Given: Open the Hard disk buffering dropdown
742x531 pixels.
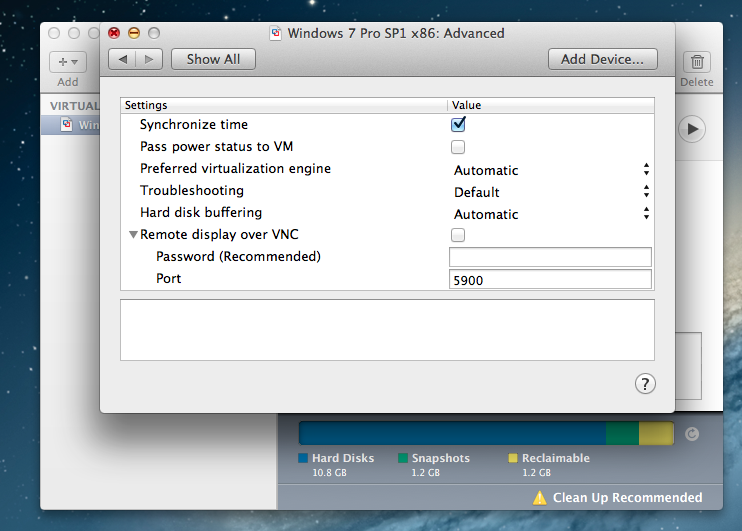Looking at the screenshot, I should click(551, 214).
